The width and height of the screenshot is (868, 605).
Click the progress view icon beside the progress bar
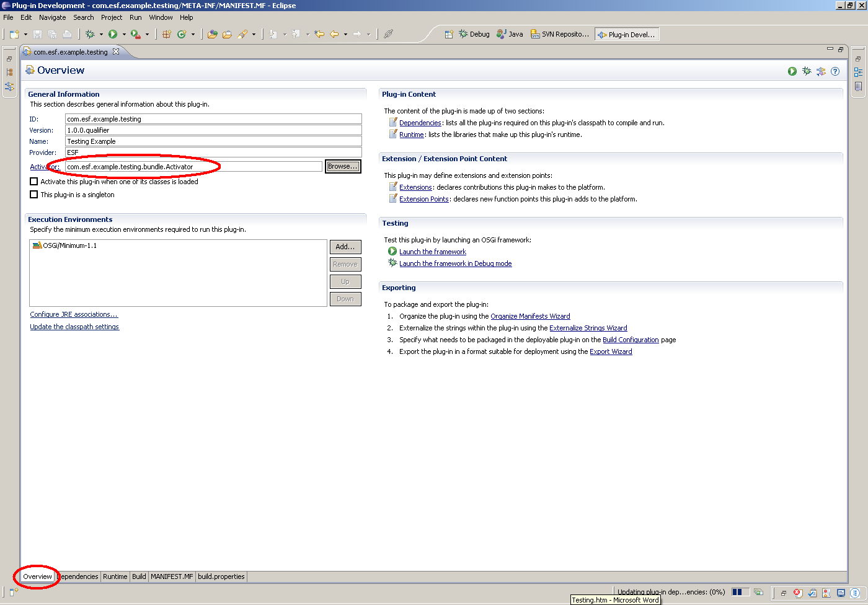(758, 592)
